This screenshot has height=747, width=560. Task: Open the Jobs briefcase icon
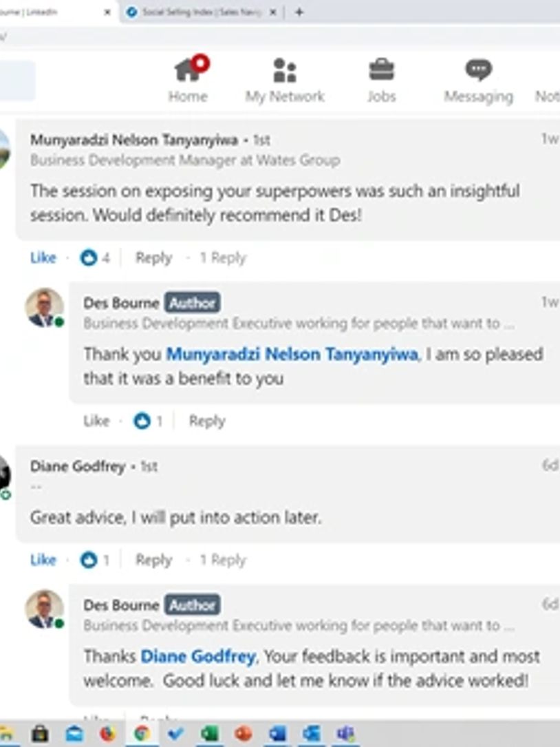point(381,80)
